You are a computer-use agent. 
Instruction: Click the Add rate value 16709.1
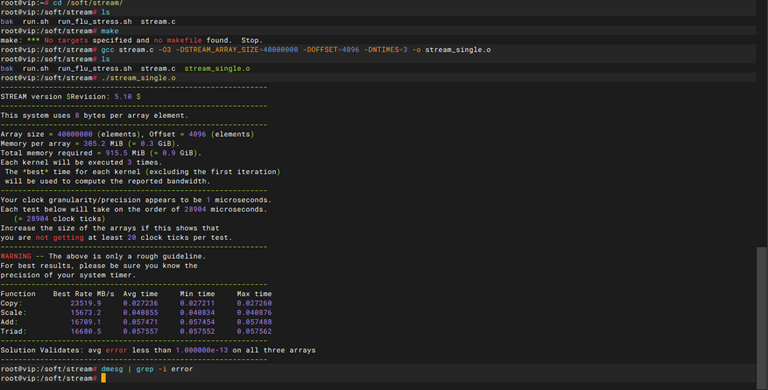coord(86,322)
